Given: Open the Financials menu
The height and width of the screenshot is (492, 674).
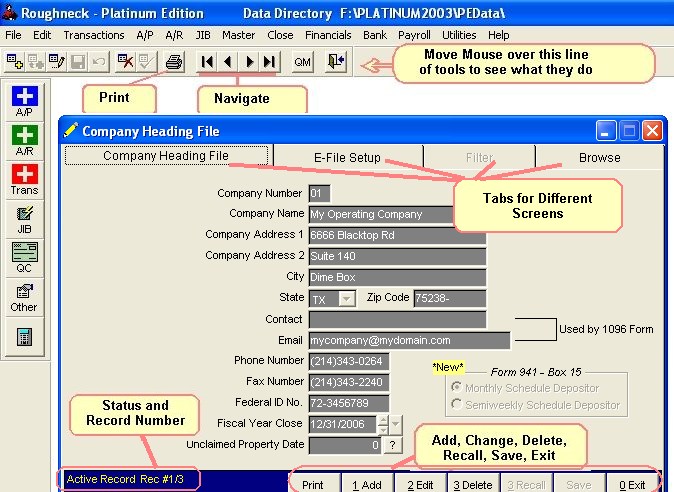Looking at the screenshot, I should pos(328,35).
